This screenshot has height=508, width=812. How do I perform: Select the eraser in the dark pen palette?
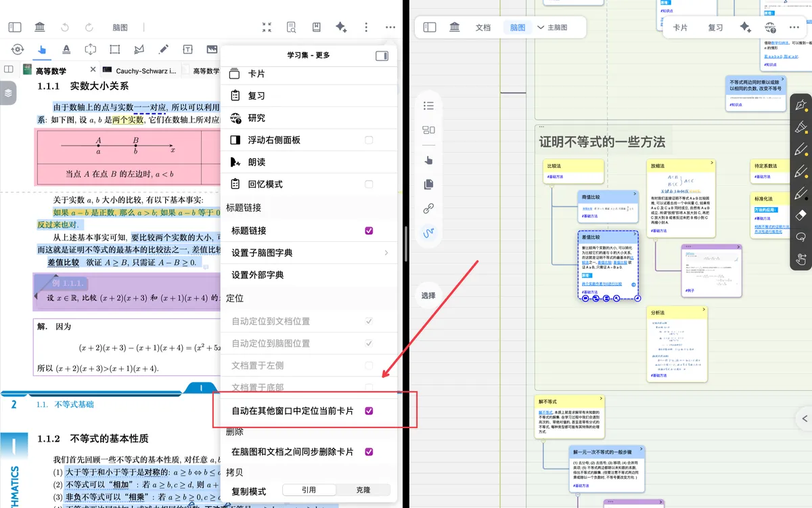801,215
